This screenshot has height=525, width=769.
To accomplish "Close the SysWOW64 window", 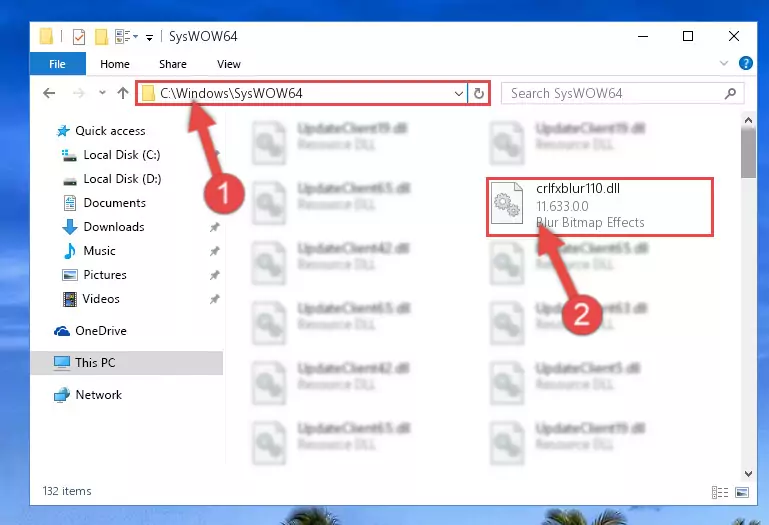I will 734,36.
